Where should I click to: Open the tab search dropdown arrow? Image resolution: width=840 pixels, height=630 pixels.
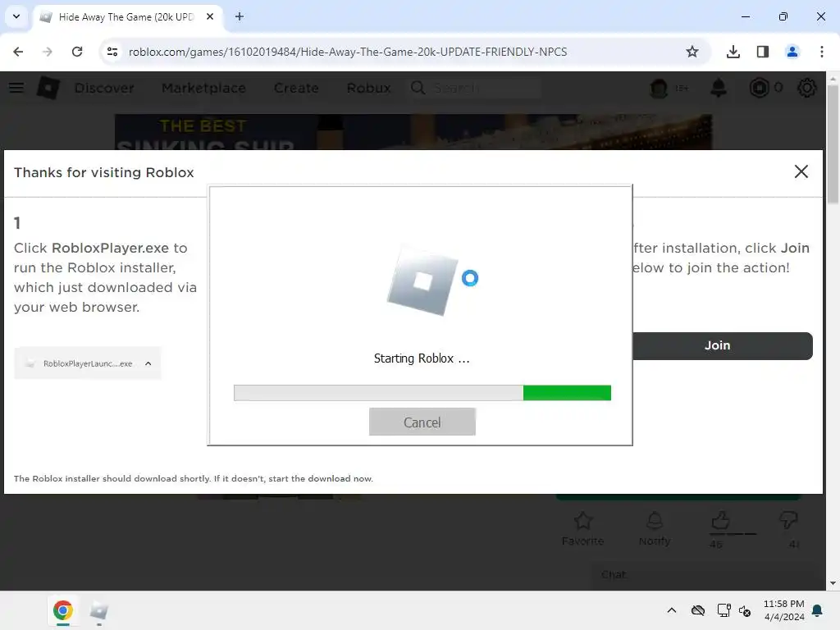pyautogui.click(x=16, y=16)
